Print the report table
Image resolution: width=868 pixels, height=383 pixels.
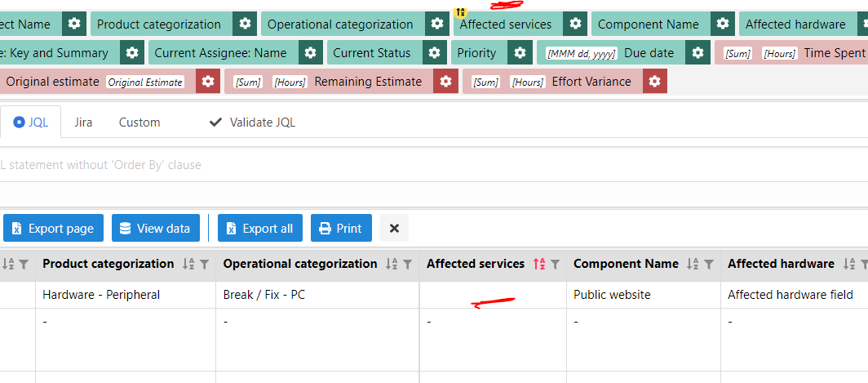coord(341,228)
